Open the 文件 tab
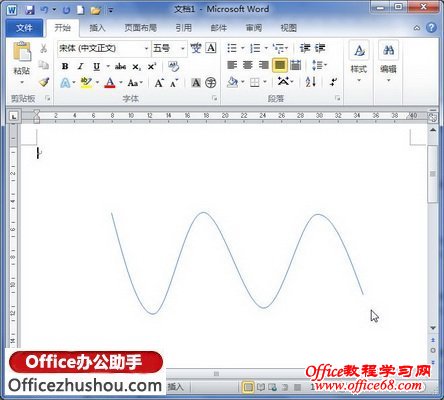The height and width of the screenshot is (400, 444). click(x=24, y=28)
